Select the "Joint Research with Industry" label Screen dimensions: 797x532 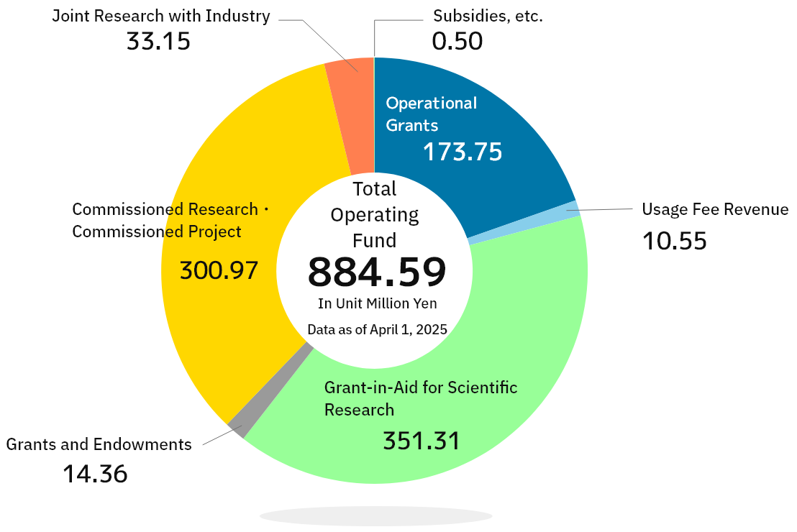(x=161, y=16)
